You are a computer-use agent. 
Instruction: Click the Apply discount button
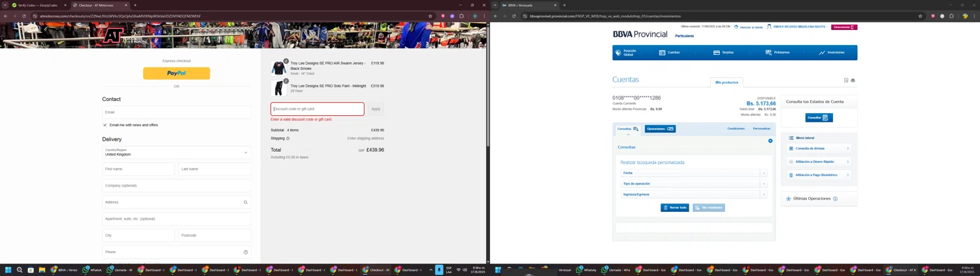pyautogui.click(x=376, y=109)
